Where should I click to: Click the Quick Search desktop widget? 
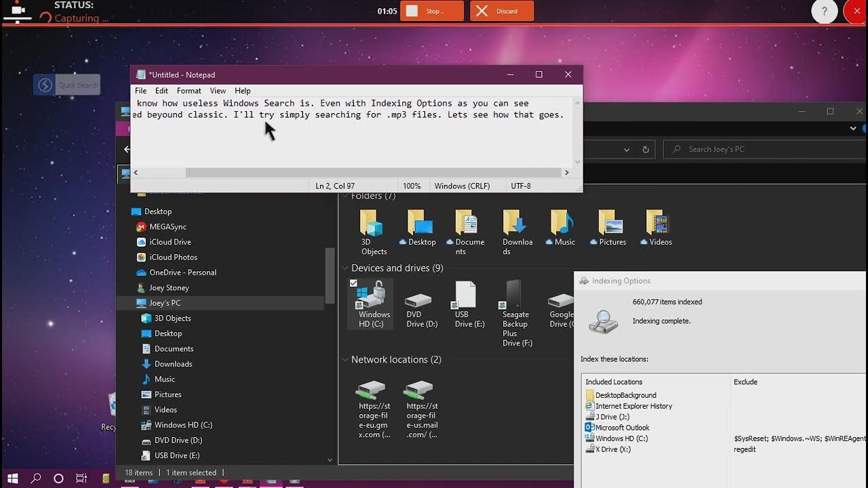(67, 85)
